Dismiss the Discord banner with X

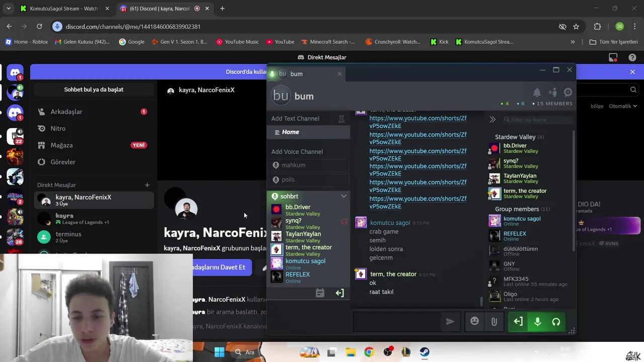click(x=632, y=72)
